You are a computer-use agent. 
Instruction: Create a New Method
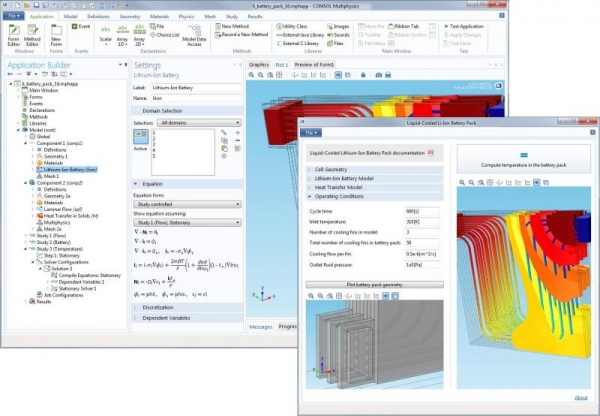tap(232, 26)
